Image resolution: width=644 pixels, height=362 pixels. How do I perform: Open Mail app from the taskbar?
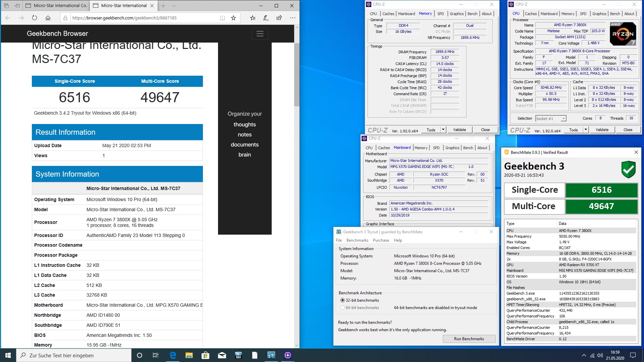click(222, 355)
